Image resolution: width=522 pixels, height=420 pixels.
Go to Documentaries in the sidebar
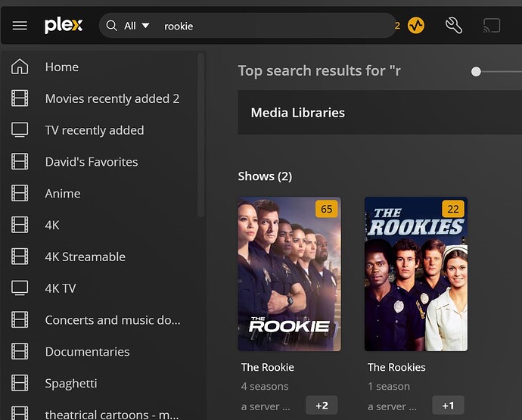[87, 352]
